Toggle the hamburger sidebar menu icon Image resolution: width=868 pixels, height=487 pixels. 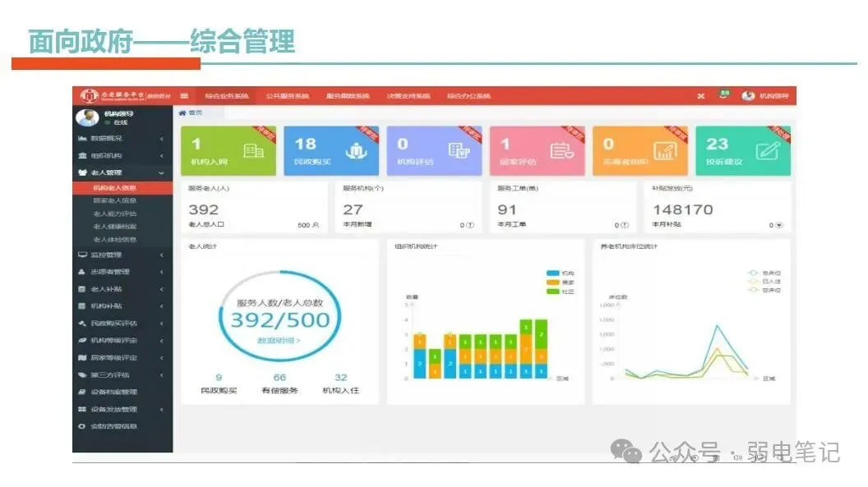184,95
